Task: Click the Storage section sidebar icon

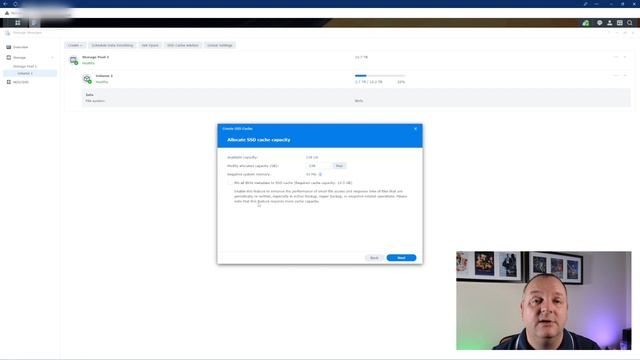Action: click(x=9, y=58)
